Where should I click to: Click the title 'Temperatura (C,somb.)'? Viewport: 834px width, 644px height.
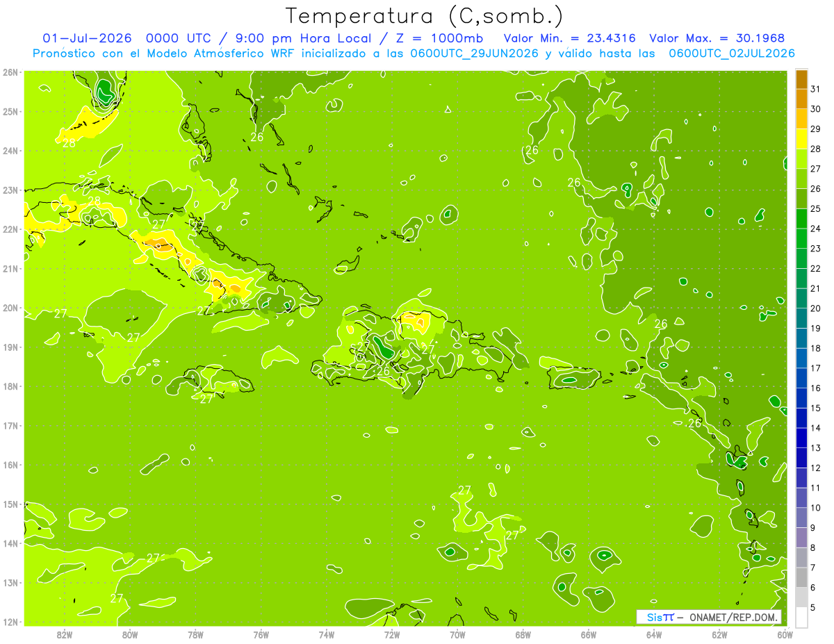pyautogui.click(x=425, y=16)
